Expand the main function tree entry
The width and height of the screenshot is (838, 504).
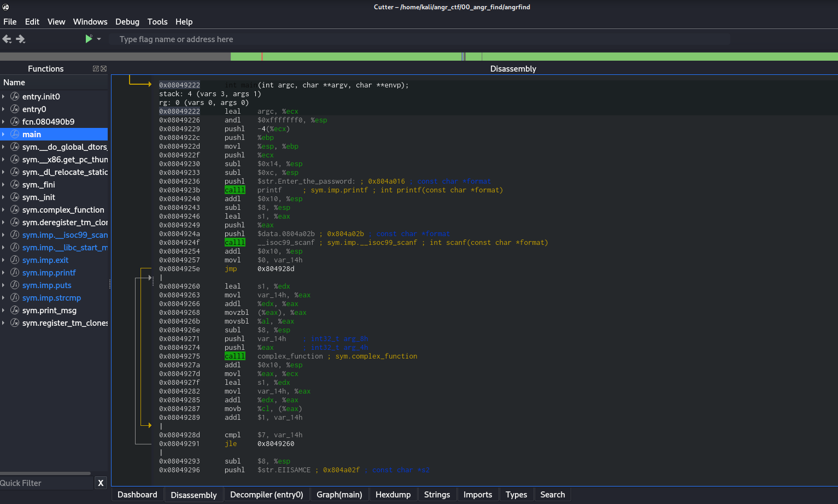[4, 134]
